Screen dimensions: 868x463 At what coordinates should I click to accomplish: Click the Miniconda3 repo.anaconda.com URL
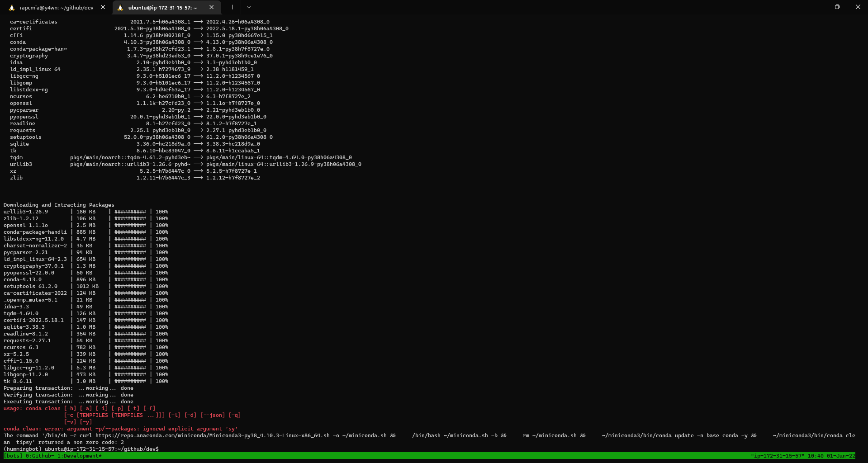(212, 435)
